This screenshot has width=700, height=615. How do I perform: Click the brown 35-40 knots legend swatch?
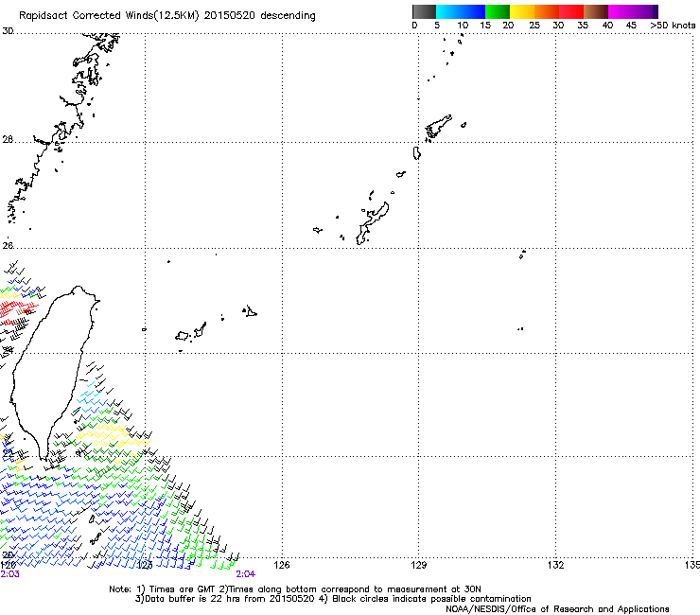[596, 11]
